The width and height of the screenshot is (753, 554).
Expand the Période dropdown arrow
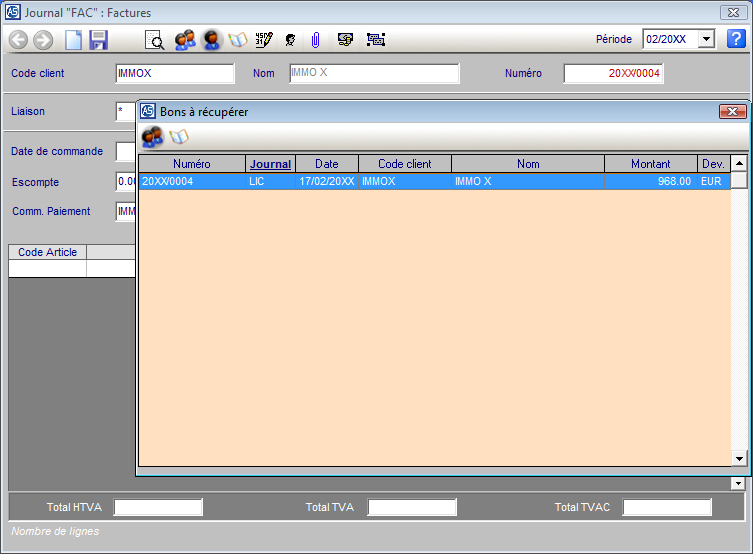click(x=706, y=39)
